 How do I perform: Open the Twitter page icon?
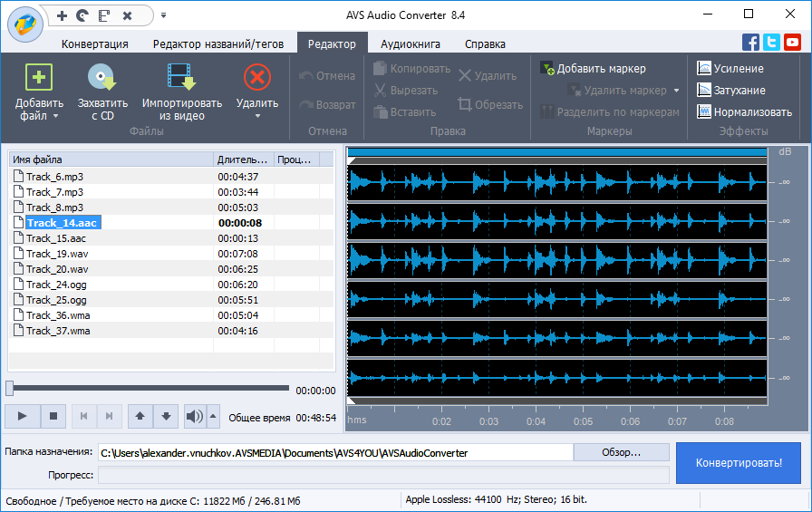pyautogui.click(x=771, y=42)
